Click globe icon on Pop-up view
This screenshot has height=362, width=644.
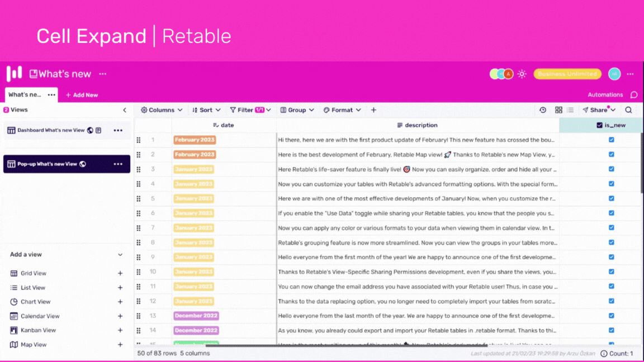click(83, 164)
